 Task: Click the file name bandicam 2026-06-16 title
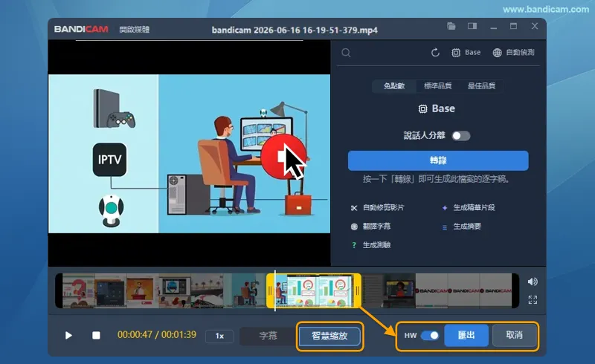[295, 30]
